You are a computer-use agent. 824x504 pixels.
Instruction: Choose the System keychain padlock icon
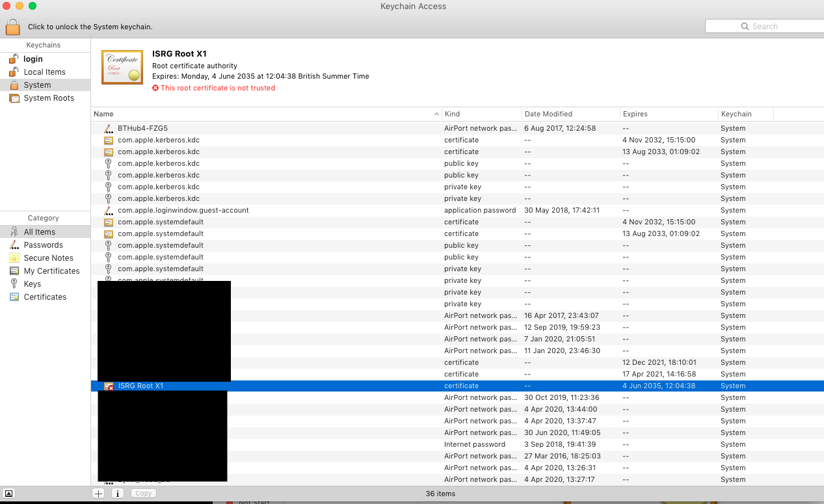pyautogui.click(x=14, y=85)
